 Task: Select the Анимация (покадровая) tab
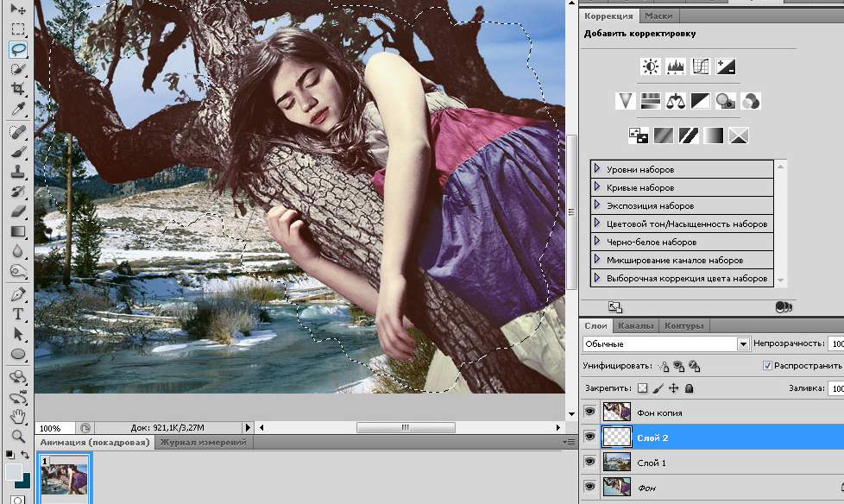point(95,442)
